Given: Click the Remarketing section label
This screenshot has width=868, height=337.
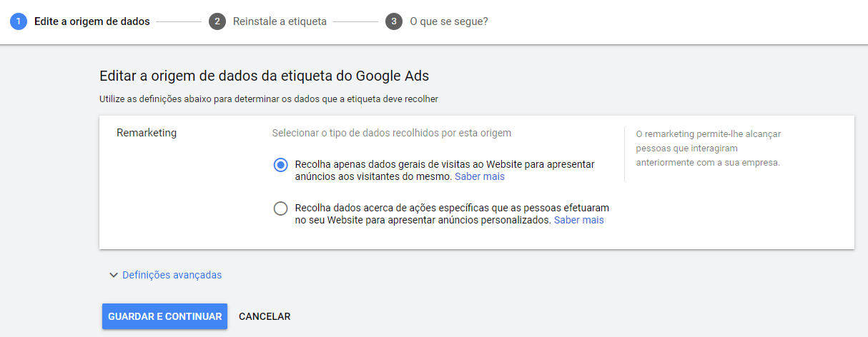Looking at the screenshot, I should pyautogui.click(x=147, y=133).
